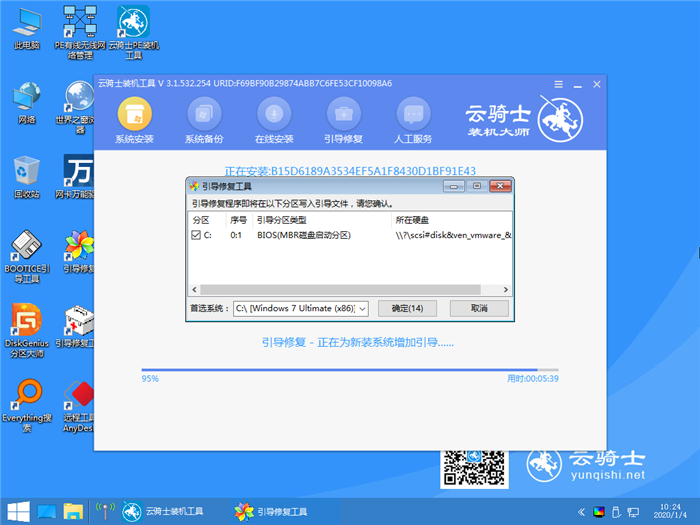Select BIOS(MBR磁盘启动分区) cell
This screenshot has height=525, width=700.
(x=304, y=235)
